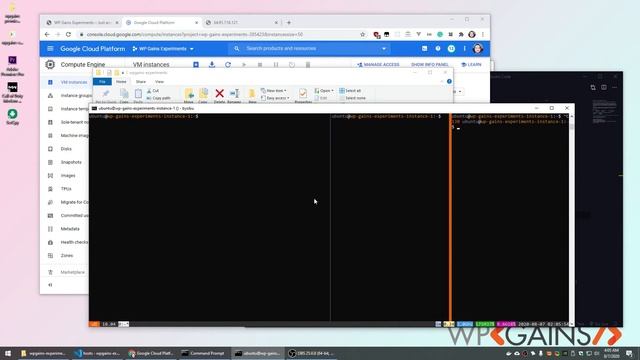Click Copy to in the Explorer ribbon
The width and height of the screenshot is (640, 360).
point(203,96)
